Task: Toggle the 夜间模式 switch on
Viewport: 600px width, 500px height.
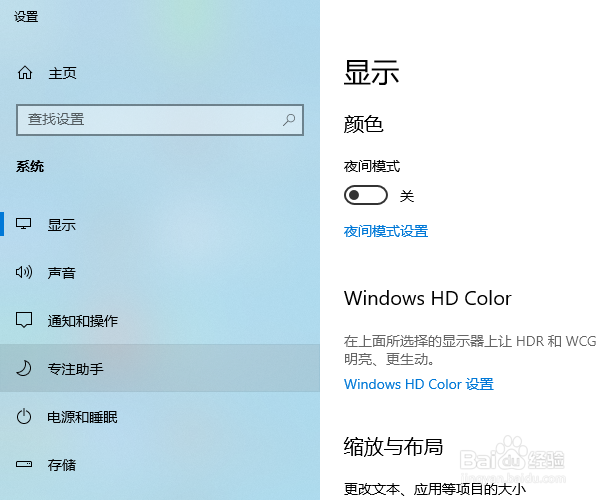Action: (x=365, y=195)
